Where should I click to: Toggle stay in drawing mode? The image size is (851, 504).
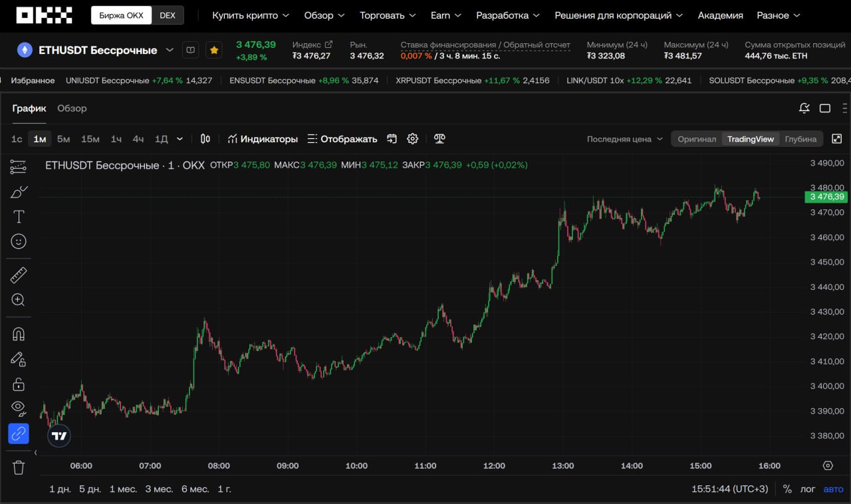click(19, 359)
